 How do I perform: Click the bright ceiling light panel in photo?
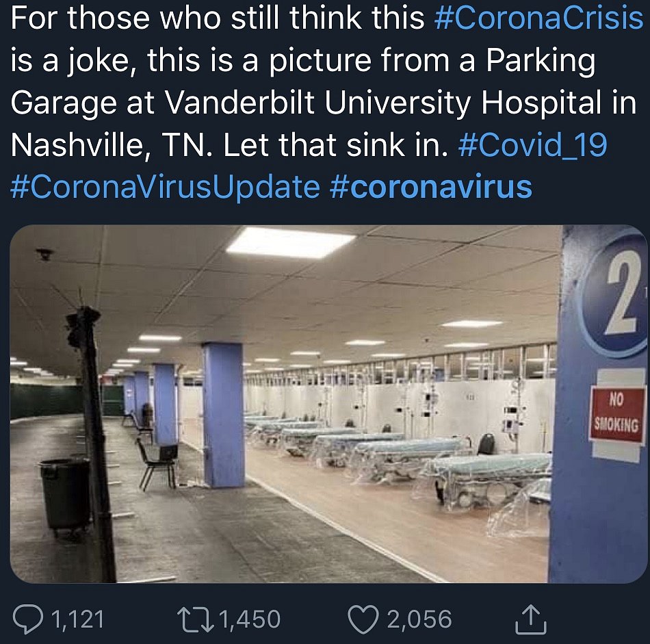(x=291, y=242)
